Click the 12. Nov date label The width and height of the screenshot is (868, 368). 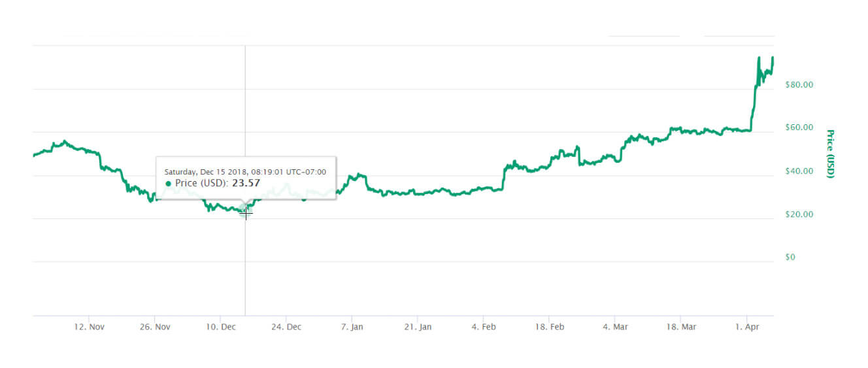point(88,327)
